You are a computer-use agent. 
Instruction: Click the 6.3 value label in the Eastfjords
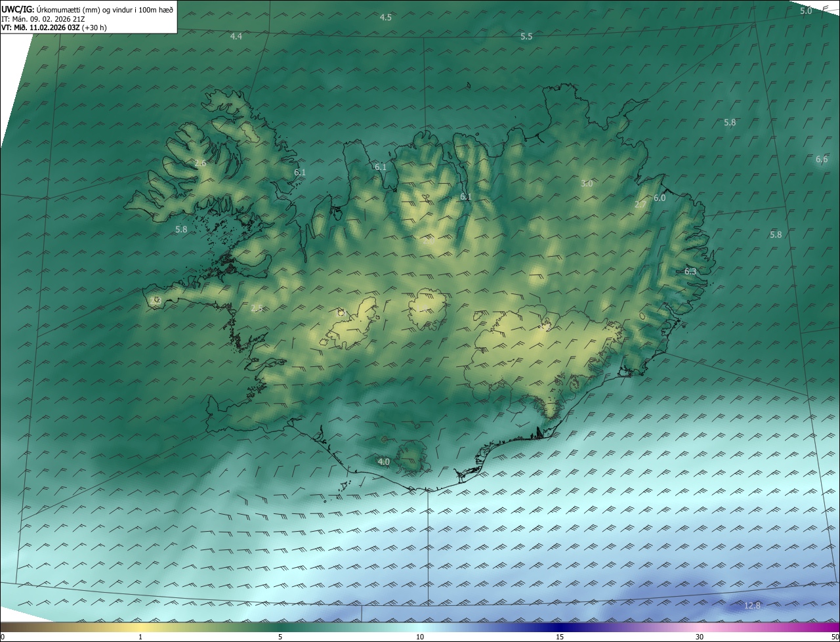click(x=690, y=271)
